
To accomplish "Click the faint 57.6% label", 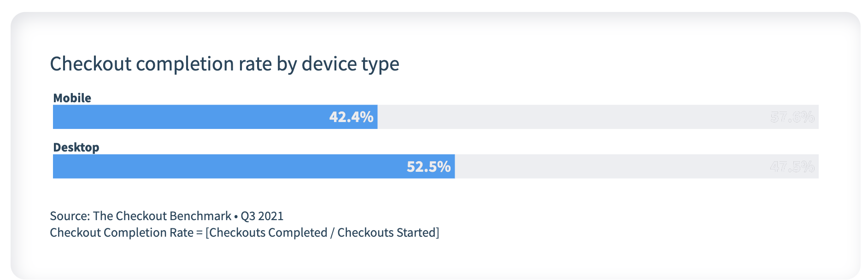I will 792,117.
